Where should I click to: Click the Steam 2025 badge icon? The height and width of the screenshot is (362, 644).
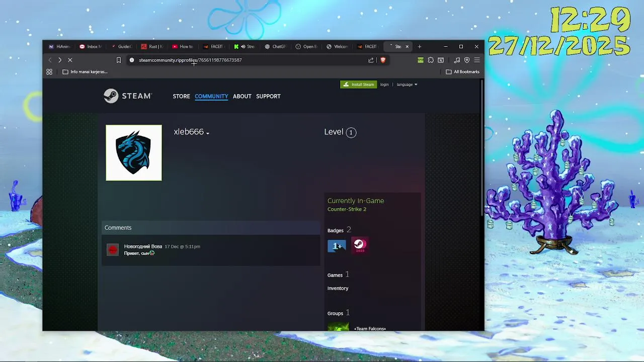coord(359,245)
